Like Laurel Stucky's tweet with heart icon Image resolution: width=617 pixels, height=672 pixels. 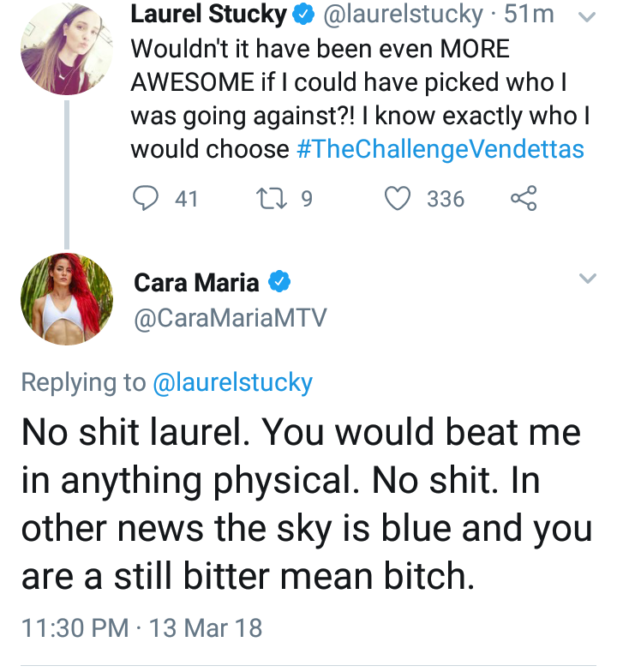click(x=398, y=199)
